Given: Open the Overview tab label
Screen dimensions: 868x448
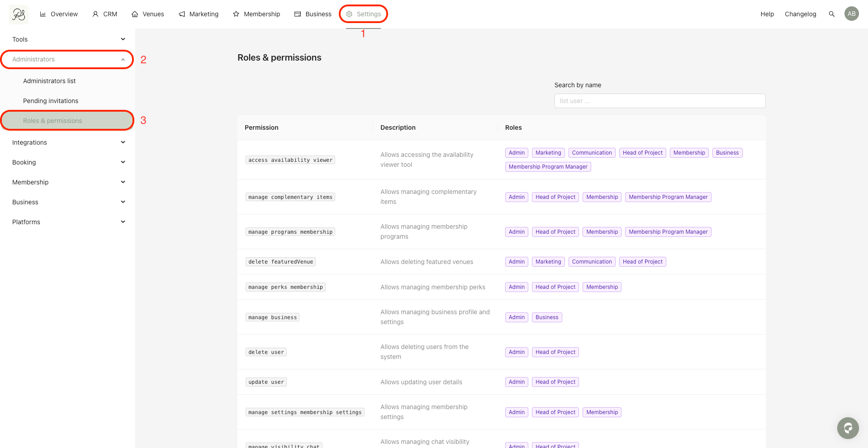Looking at the screenshot, I should (64, 14).
